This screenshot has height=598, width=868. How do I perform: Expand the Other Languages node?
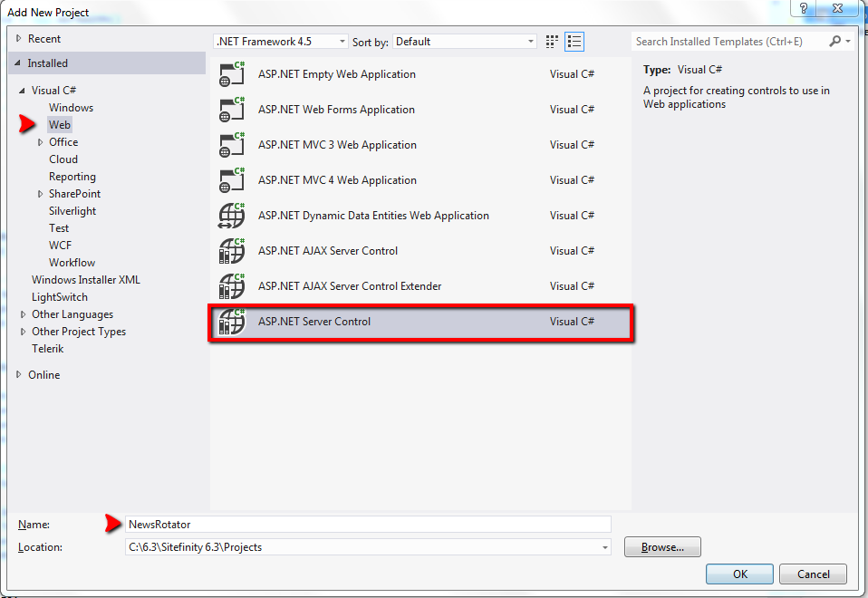coord(23,314)
